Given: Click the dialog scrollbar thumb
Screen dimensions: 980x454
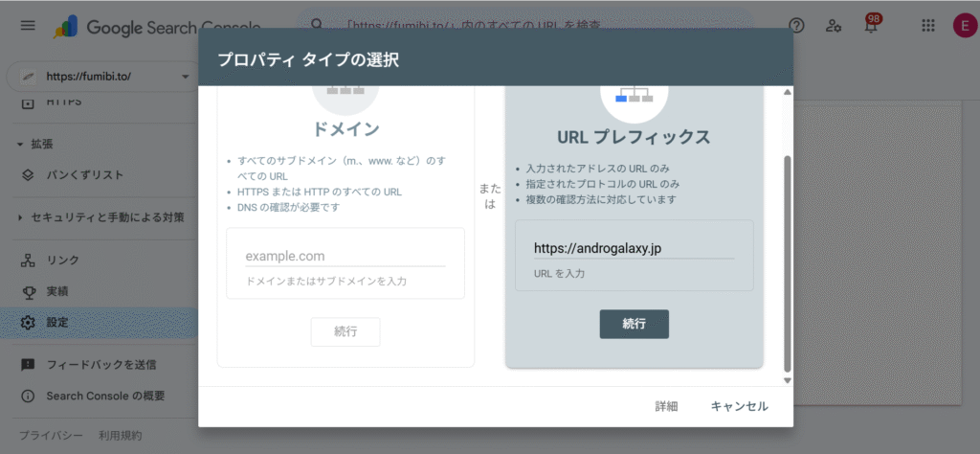Looking at the screenshot, I should click(788, 262).
